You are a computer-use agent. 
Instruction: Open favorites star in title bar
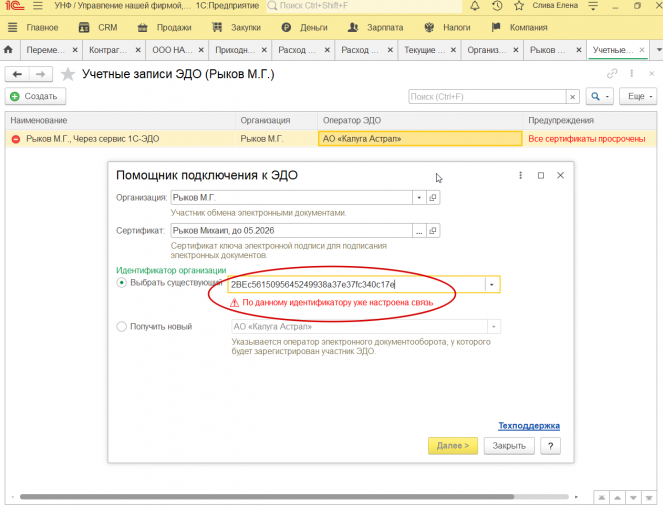click(x=519, y=6)
